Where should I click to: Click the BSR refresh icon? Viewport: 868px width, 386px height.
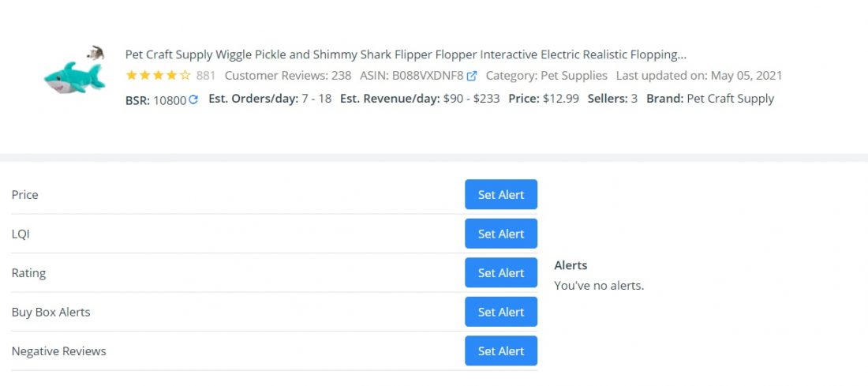point(193,99)
